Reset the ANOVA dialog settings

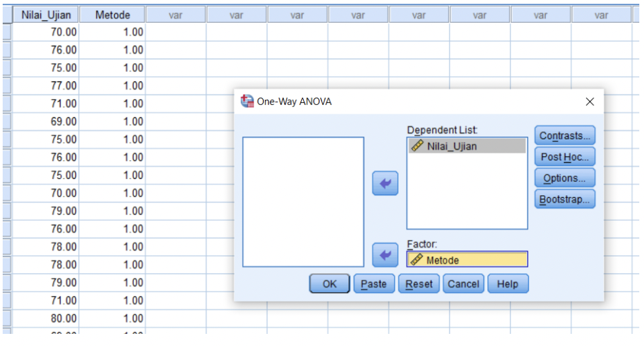pos(419,284)
